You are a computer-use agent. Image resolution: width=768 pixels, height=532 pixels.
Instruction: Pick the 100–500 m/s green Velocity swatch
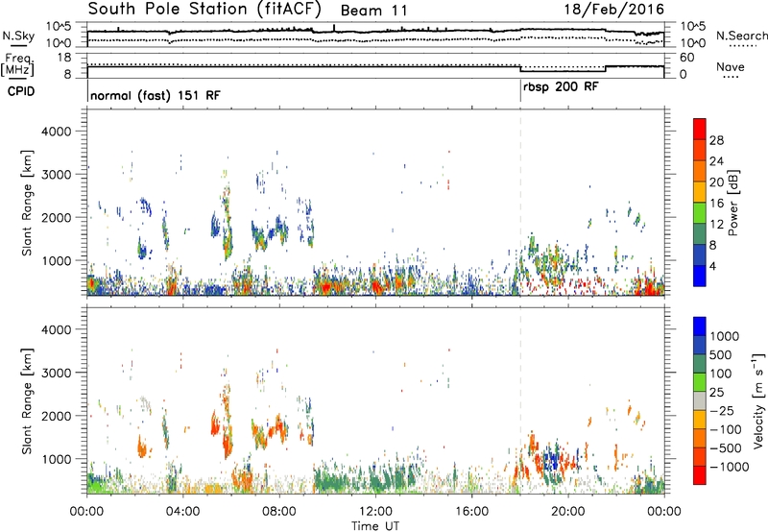pyautogui.click(x=700, y=364)
